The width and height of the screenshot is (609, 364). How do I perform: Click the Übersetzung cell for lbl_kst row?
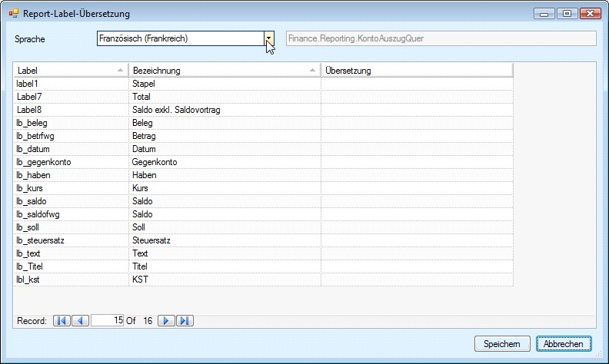pos(417,280)
